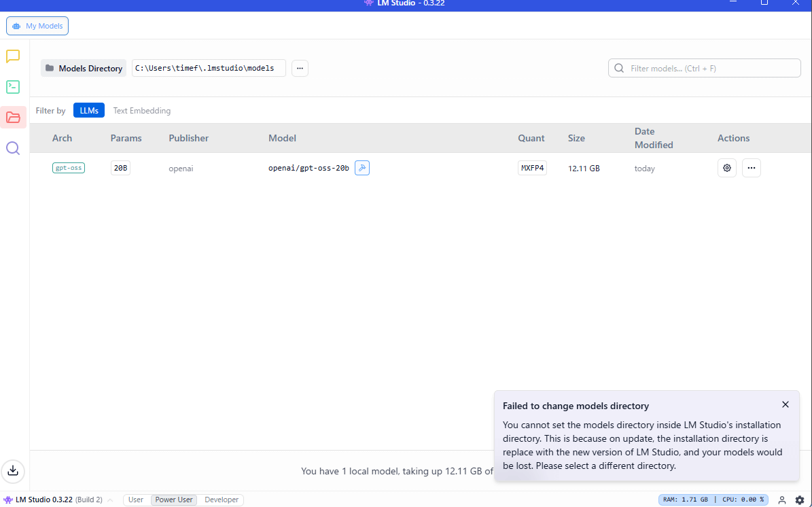Open the Downloads icon at bottom left
Image resolution: width=812 pixels, height=507 pixels.
point(13,470)
